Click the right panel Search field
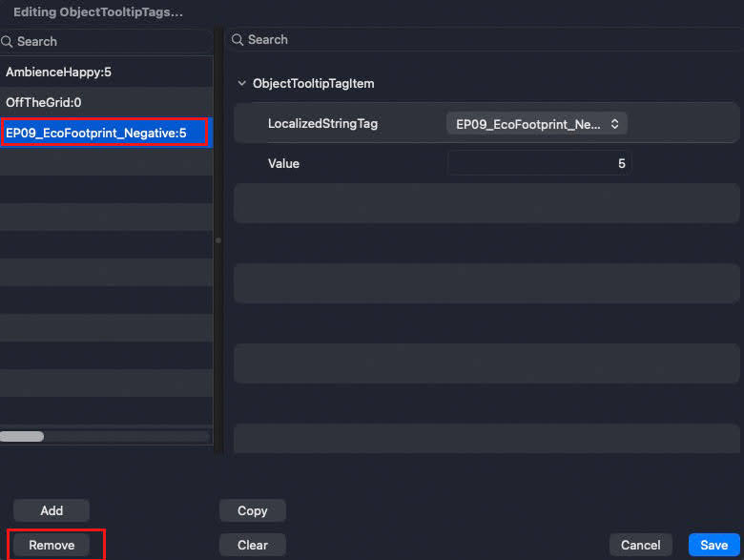This screenshot has height=560, width=744. 484,39
